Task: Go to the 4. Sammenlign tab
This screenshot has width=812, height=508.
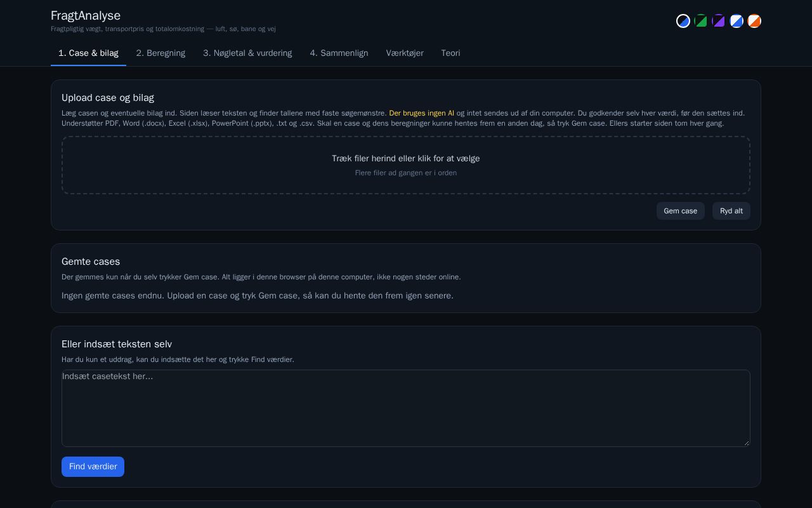Action: pyautogui.click(x=339, y=53)
